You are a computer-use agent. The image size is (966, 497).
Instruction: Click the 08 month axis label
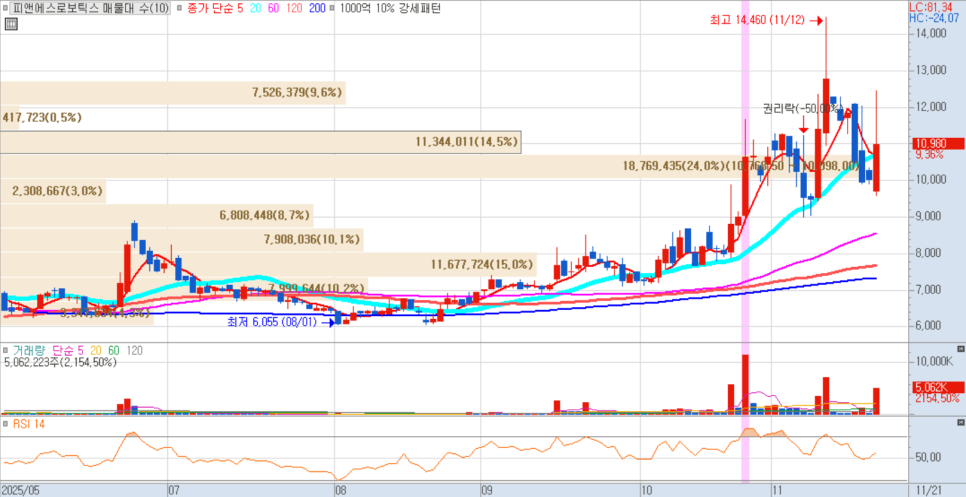click(x=340, y=491)
